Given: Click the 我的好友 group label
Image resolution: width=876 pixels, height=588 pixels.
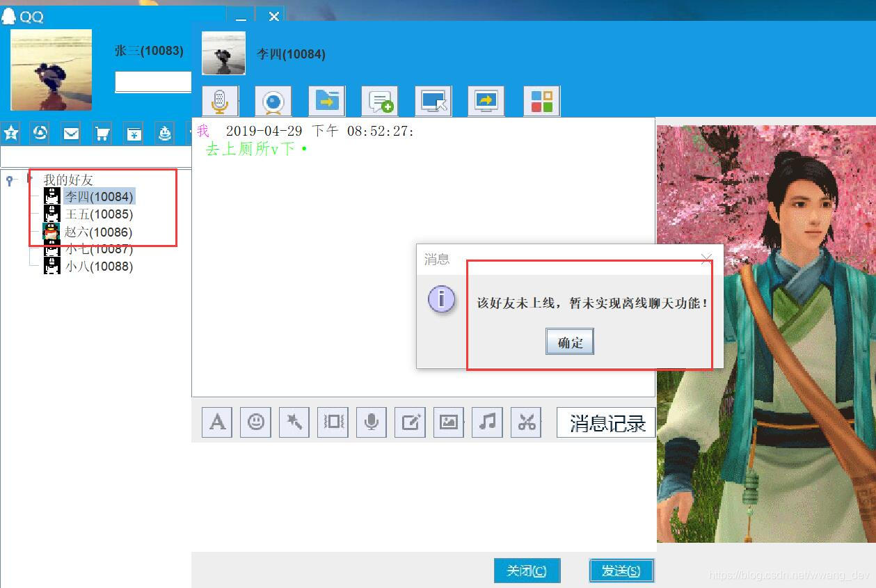Looking at the screenshot, I should [68, 180].
